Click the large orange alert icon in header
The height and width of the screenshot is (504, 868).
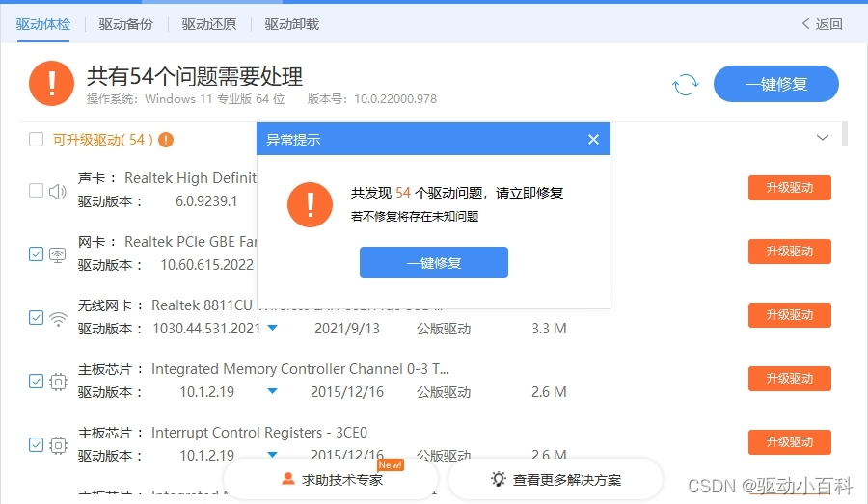51,84
